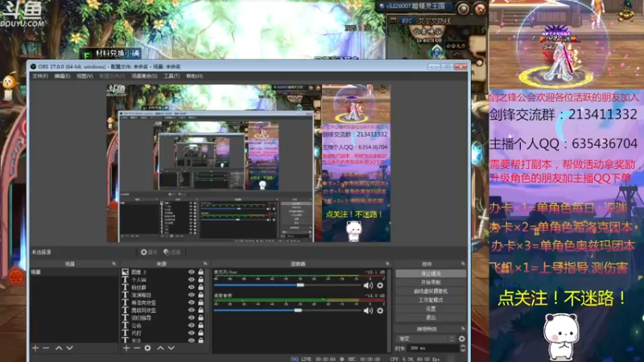Toggle visibility of 奥兹玛攻坚 source
The image size is (644, 362).
tap(192, 310)
